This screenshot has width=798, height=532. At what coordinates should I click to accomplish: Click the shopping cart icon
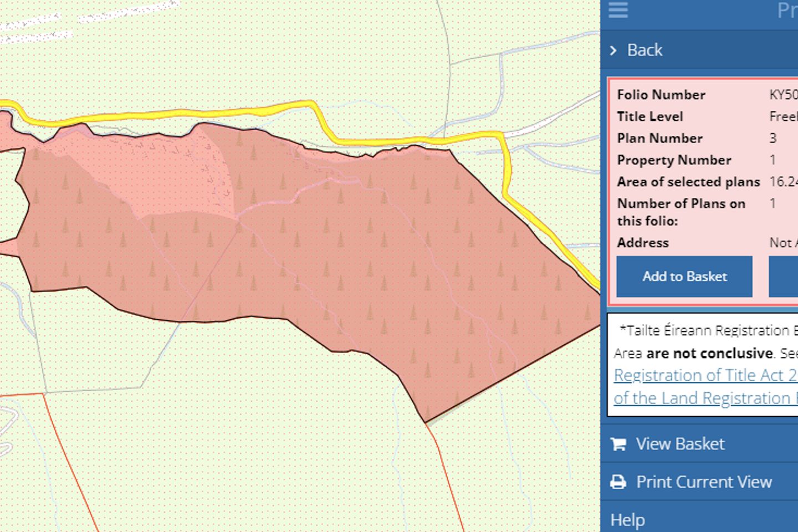tap(618, 444)
